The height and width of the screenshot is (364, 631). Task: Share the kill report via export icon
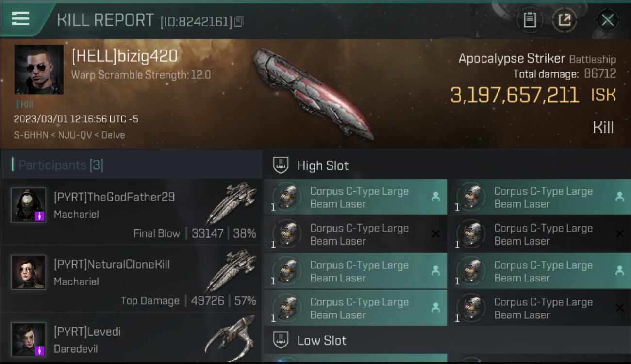click(x=565, y=20)
